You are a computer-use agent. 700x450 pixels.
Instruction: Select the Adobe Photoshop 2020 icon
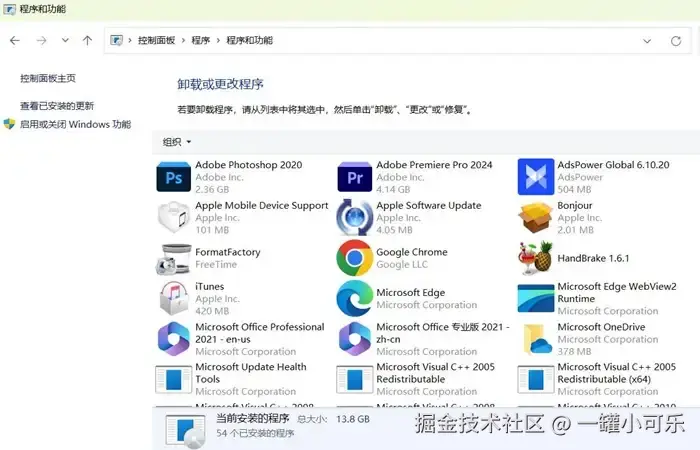pos(174,177)
